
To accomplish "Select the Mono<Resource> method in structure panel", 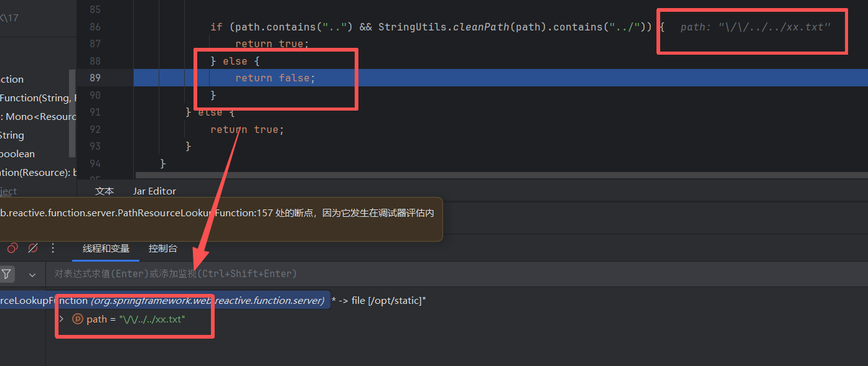I will 37,117.
